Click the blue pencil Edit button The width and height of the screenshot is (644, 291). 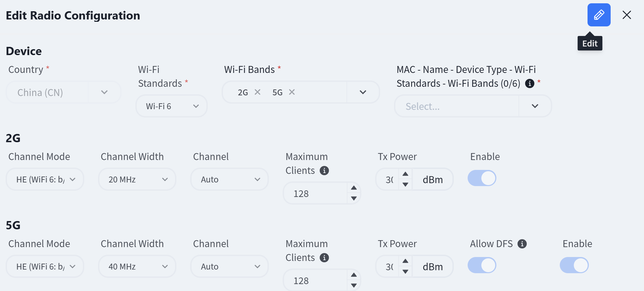599,15
